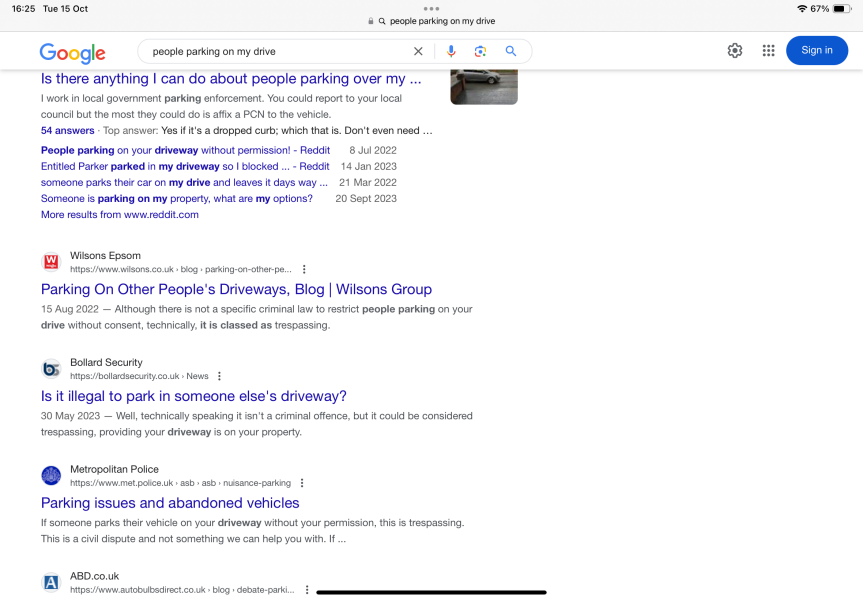Click the '20 Sept 2023' date
Screen dimensions: 863x600
[366, 198]
